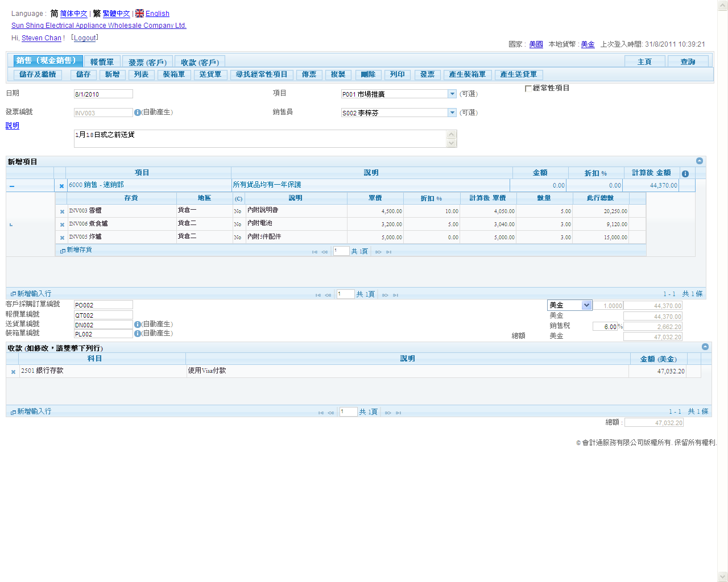Click the UK flag language icon
728x582 pixels.
[x=139, y=13]
